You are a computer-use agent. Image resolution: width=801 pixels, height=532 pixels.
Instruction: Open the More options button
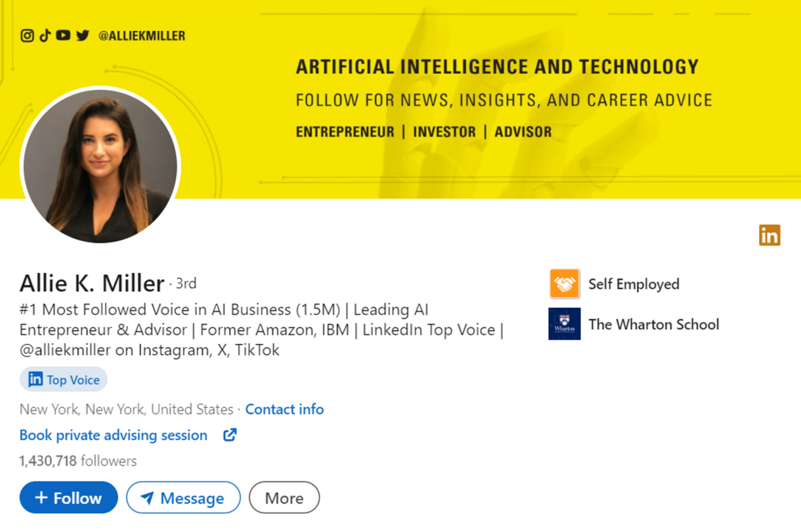[x=284, y=498]
